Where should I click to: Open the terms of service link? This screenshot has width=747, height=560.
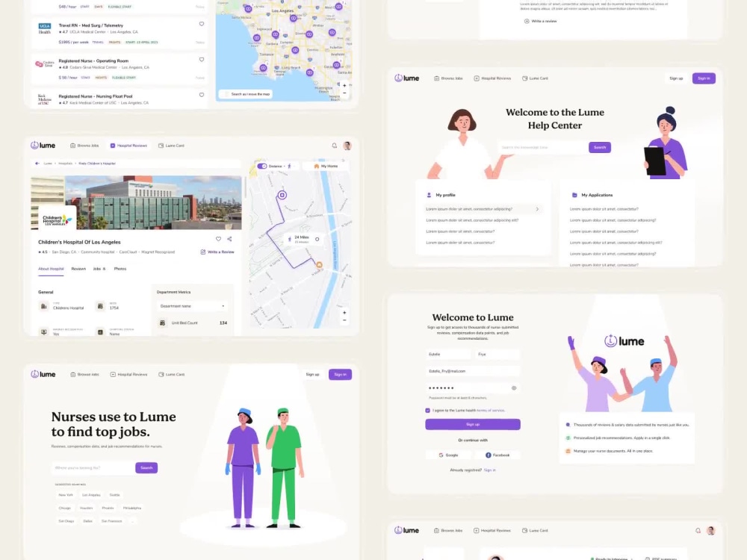491,411
